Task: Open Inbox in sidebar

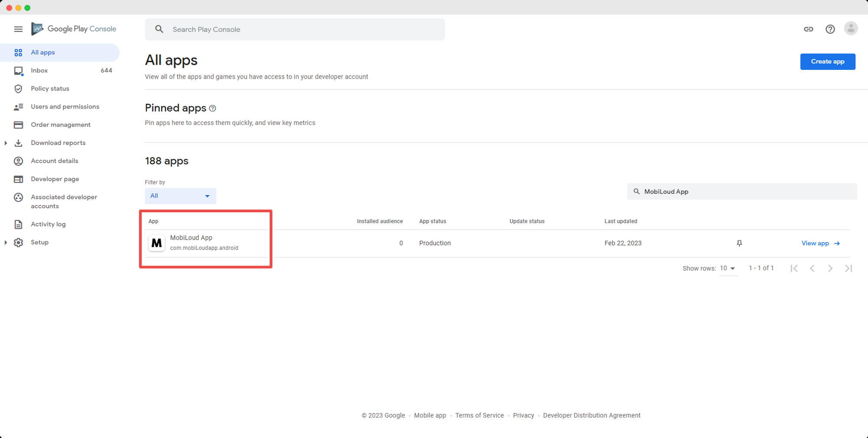Action: tap(59, 71)
